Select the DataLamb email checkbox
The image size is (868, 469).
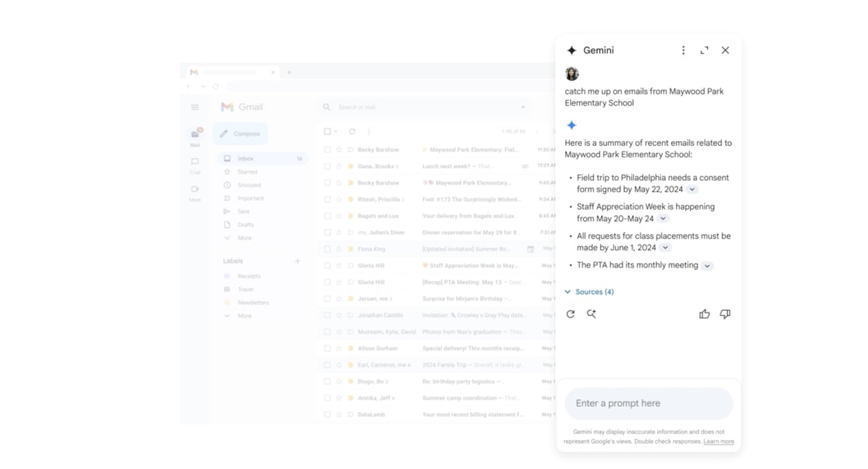coord(328,414)
